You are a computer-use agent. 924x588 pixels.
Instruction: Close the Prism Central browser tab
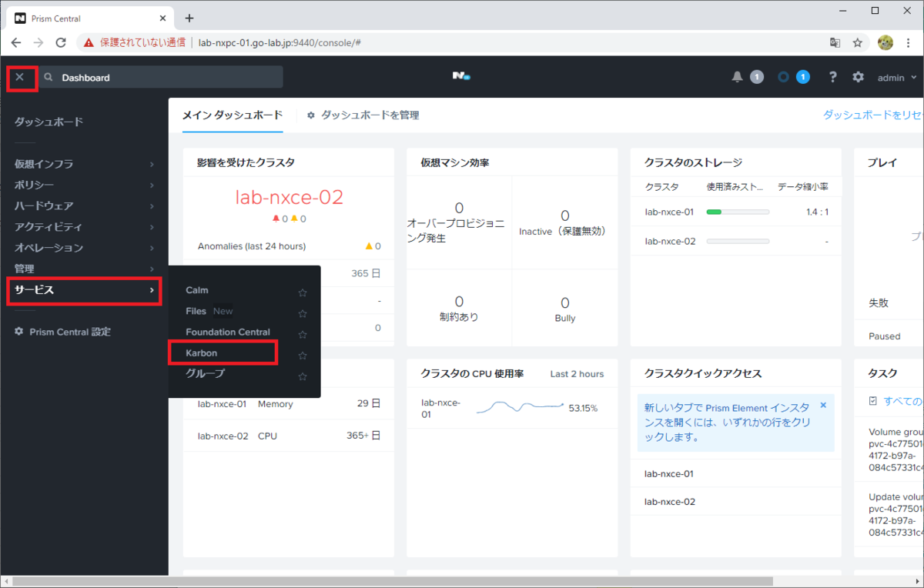162,18
